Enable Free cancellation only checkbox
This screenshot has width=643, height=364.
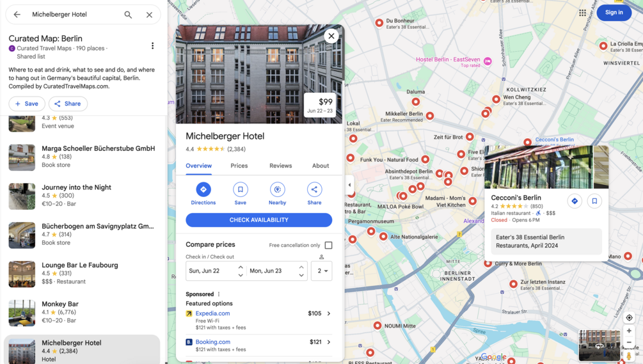[x=328, y=245]
